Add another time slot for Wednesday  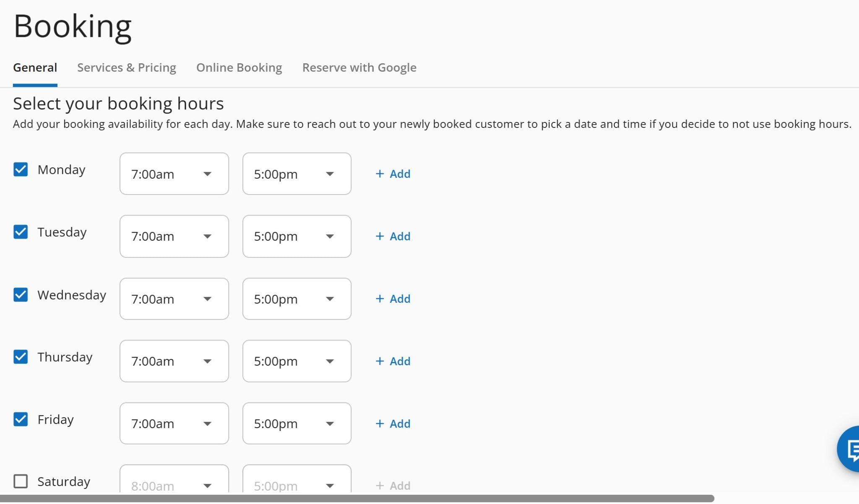click(x=393, y=299)
